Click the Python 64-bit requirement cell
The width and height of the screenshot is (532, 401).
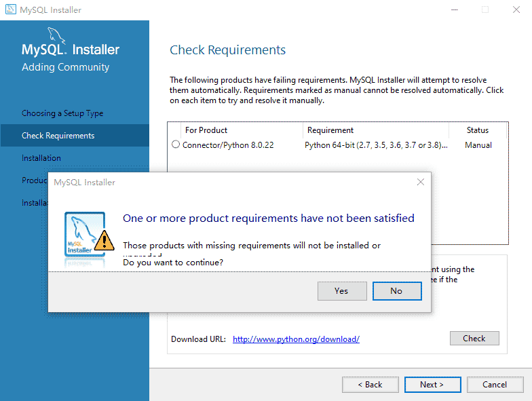click(376, 145)
